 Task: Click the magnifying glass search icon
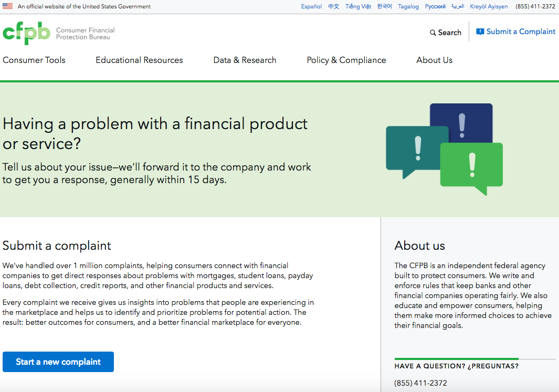click(433, 33)
